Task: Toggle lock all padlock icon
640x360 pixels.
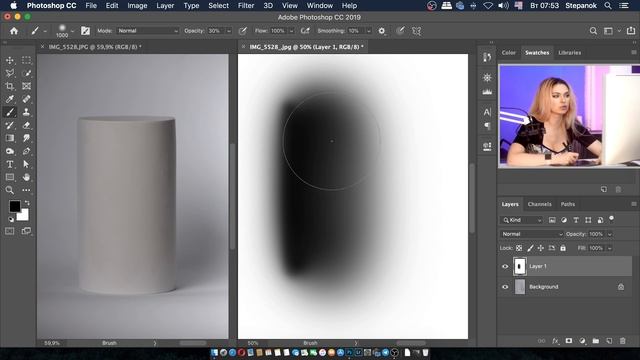Action: point(563,248)
